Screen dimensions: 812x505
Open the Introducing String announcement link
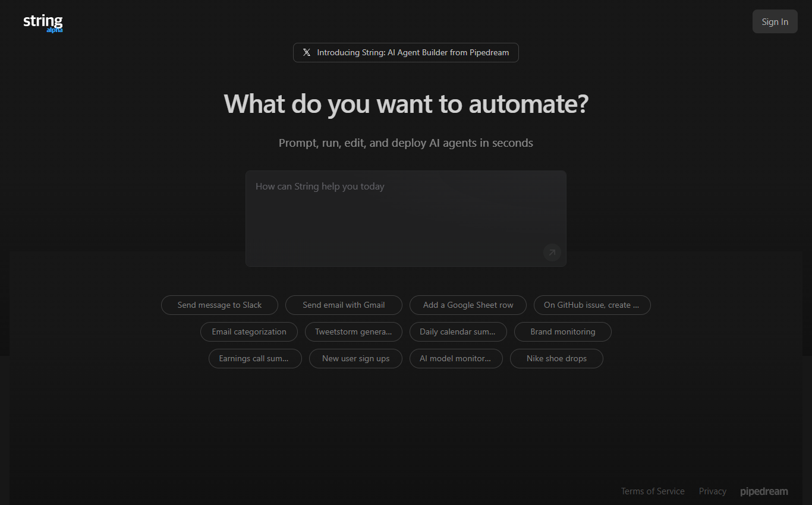[406, 52]
